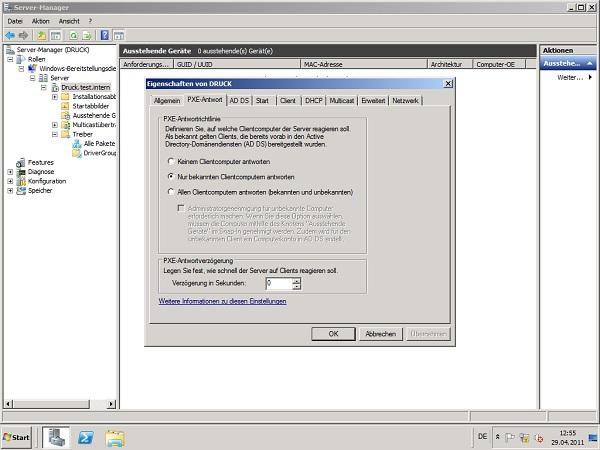Viewport: 600px width, 450px height.
Task: Expand the Konfiguration node
Action: point(10,181)
